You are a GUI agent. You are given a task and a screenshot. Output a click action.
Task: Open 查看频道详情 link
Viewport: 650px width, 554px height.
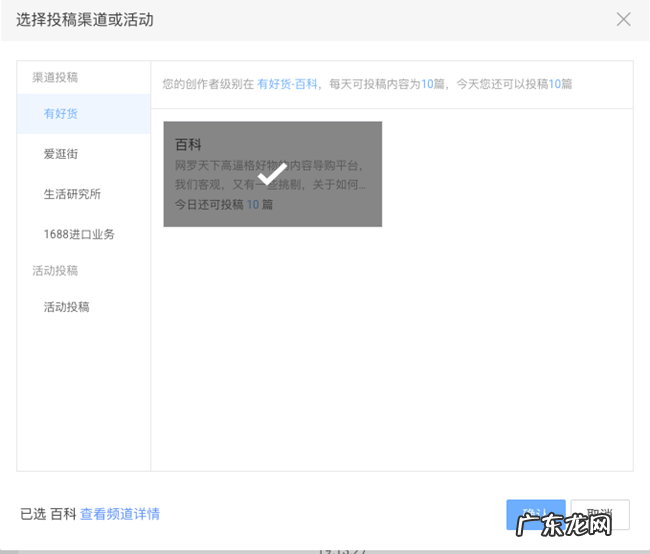click(x=120, y=514)
